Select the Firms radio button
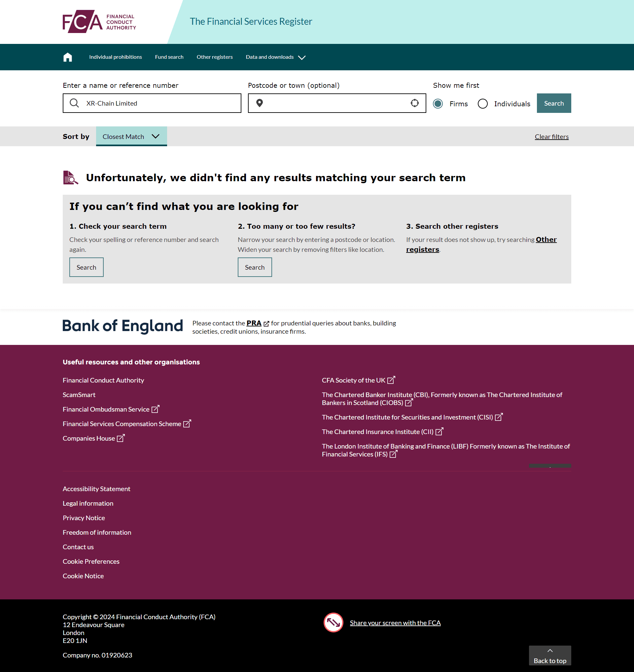This screenshot has width=634, height=672. pos(439,104)
